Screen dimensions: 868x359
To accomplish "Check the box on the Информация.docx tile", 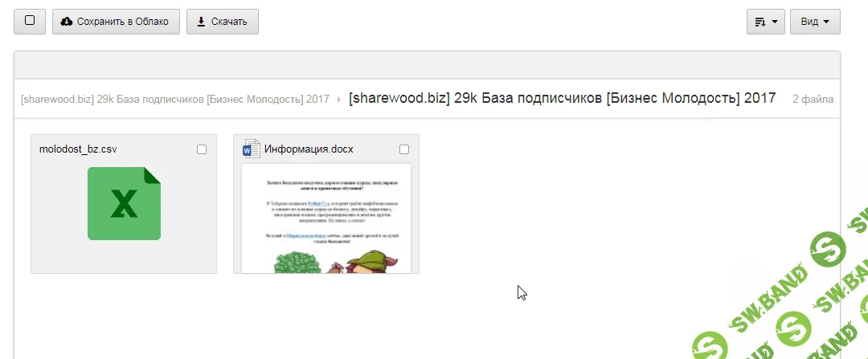I will click(404, 149).
